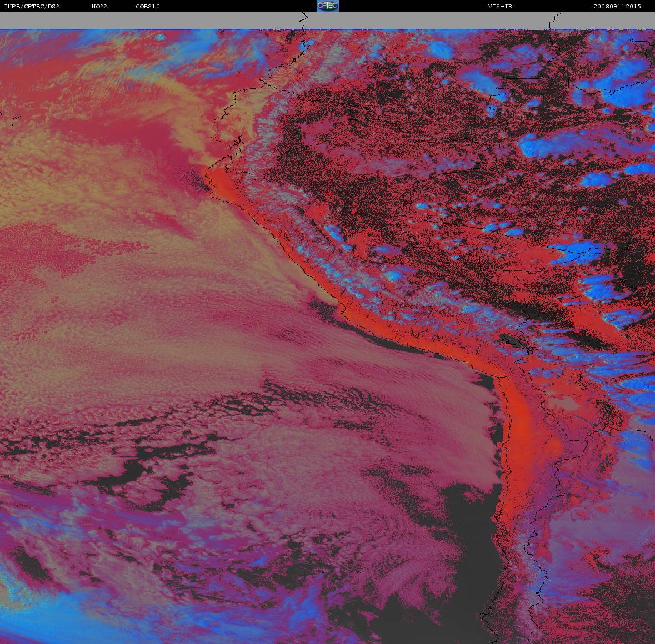Click the CPTEC logo in header
Image resolution: width=655 pixels, height=644 pixels.
[328, 6]
